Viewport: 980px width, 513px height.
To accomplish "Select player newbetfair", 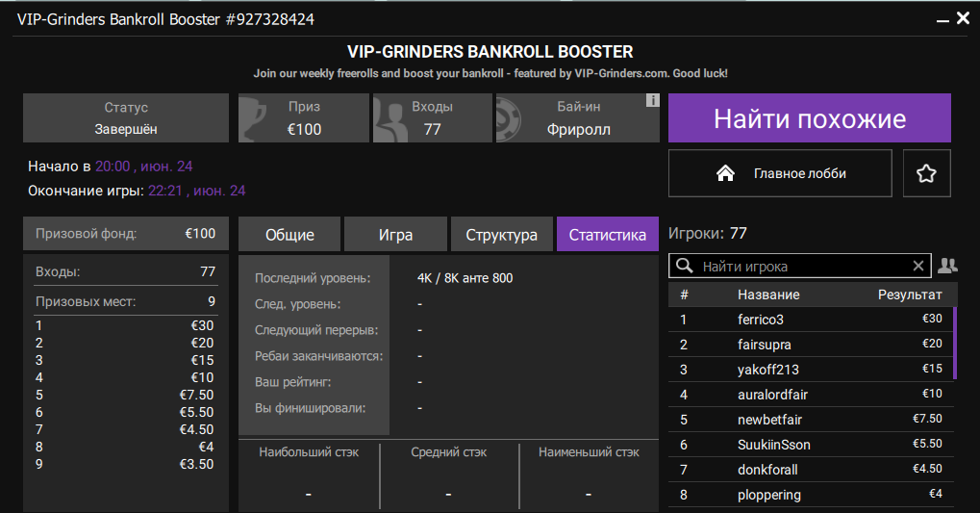I will pyautogui.click(x=811, y=420).
